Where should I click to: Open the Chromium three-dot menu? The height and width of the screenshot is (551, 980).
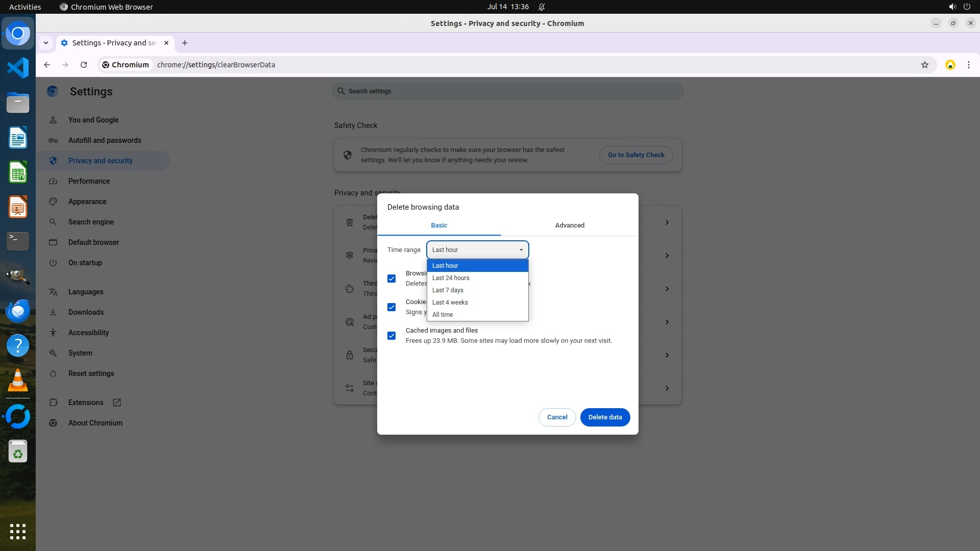tap(968, 65)
